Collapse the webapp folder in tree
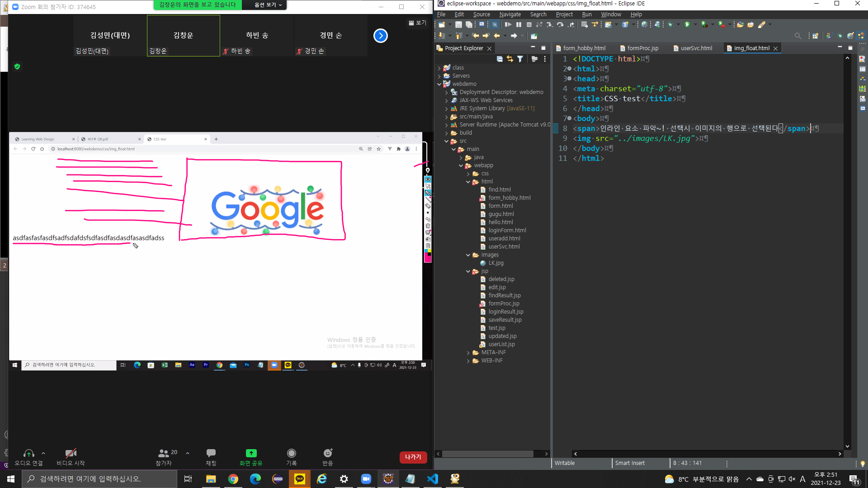 tap(461, 165)
